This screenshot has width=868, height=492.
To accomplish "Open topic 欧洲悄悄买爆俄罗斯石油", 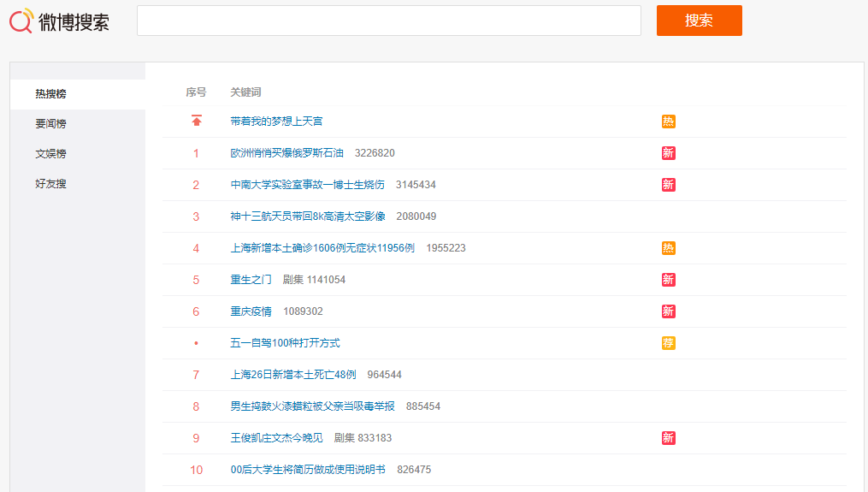I will coord(286,153).
